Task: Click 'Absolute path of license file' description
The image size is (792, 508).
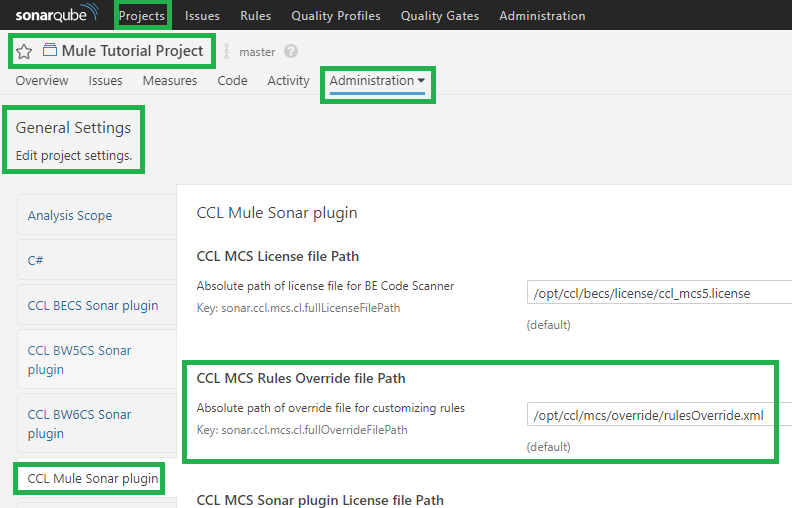Action: click(325, 286)
